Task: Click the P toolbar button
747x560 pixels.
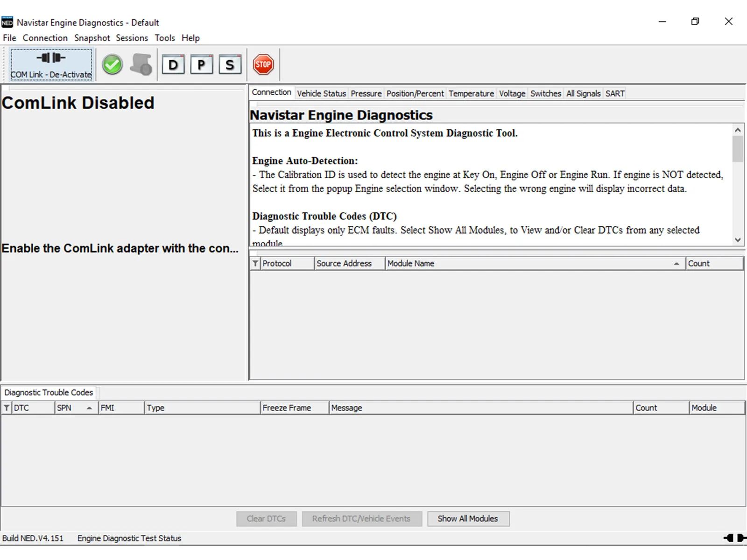Action: [x=201, y=64]
